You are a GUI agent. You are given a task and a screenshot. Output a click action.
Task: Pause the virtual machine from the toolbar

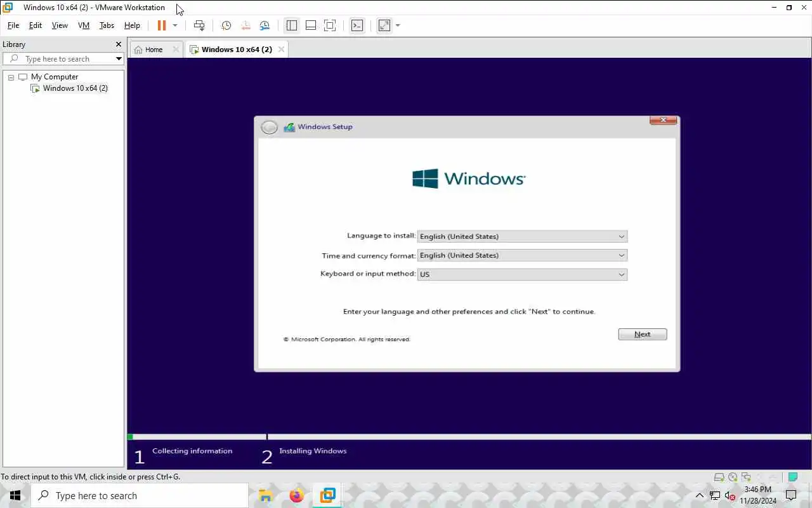pos(161,25)
